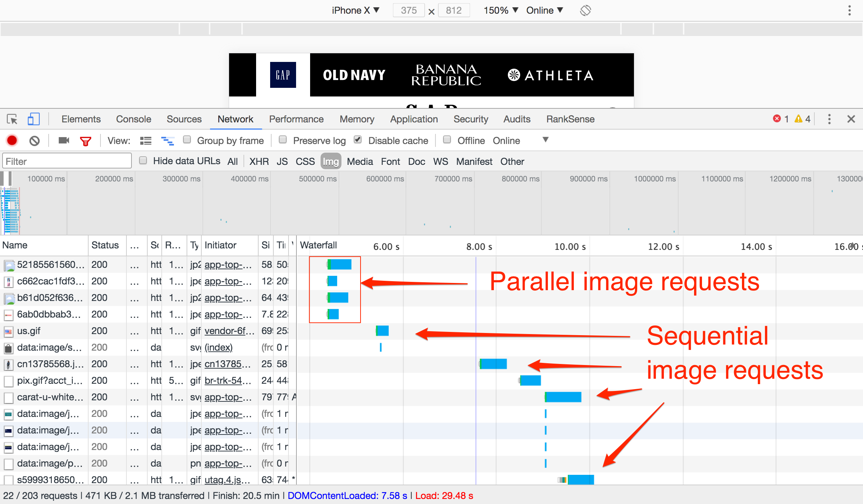
Task: Filter requests by Doc
Action: coord(417,161)
